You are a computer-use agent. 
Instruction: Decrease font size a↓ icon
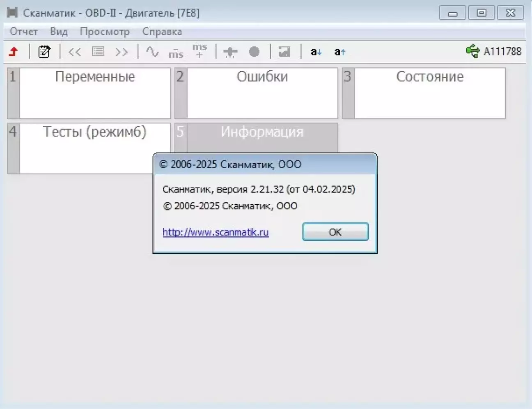click(x=316, y=52)
